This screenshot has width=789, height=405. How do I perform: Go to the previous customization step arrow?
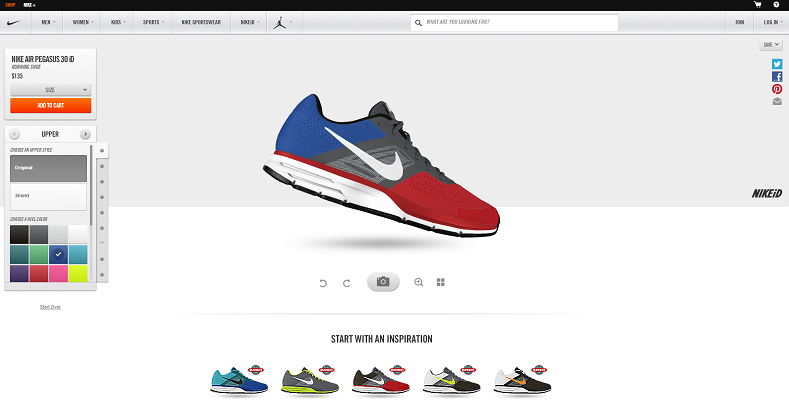pos(15,134)
